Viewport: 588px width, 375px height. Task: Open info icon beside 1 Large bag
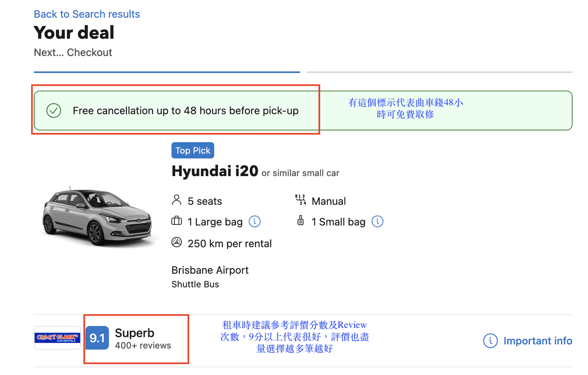pos(255,222)
